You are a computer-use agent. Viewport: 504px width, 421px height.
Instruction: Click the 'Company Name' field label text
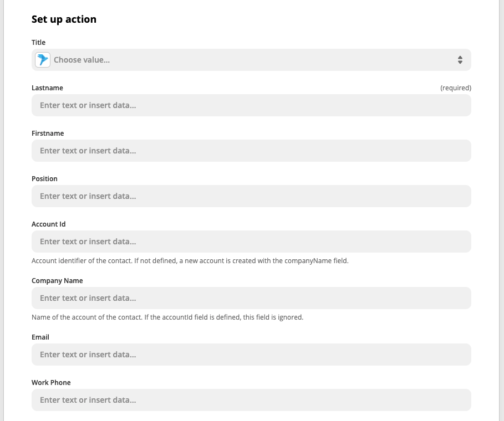[x=57, y=281]
